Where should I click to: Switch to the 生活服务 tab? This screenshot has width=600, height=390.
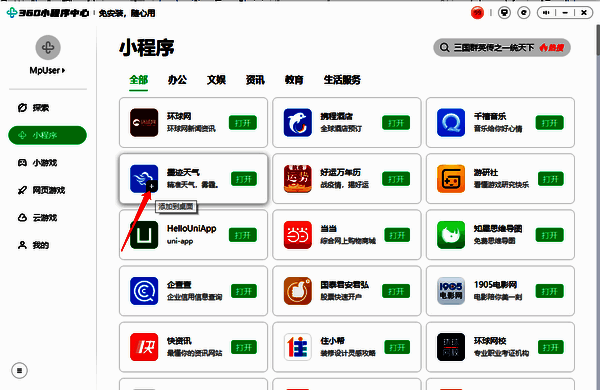tap(342, 80)
